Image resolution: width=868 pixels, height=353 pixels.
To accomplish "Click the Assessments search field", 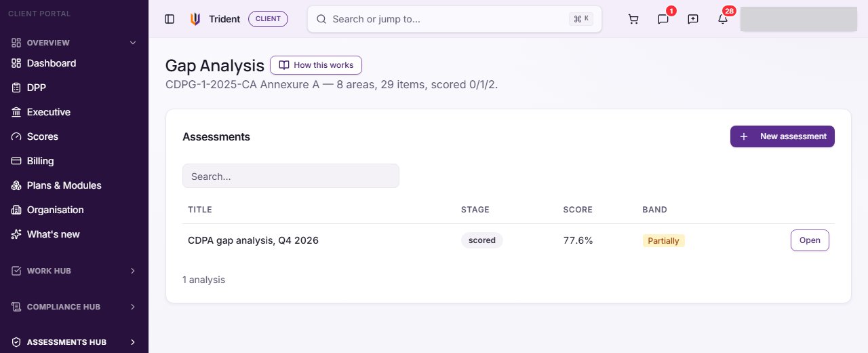I will pyautogui.click(x=291, y=176).
